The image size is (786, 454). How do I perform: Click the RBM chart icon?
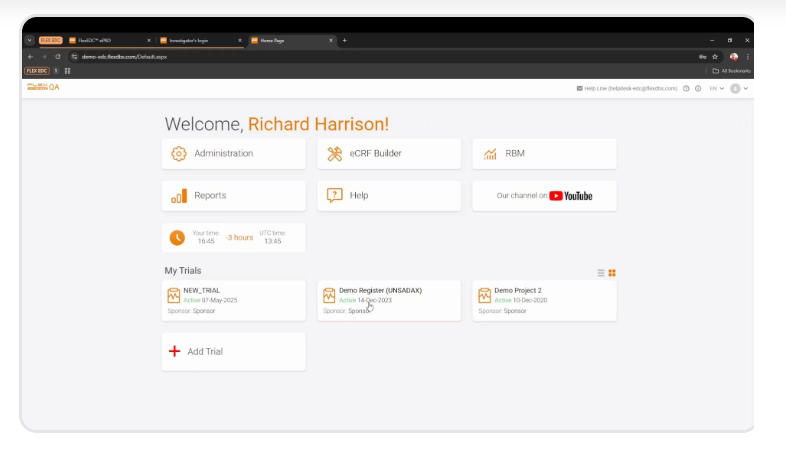click(x=490, y=154)
